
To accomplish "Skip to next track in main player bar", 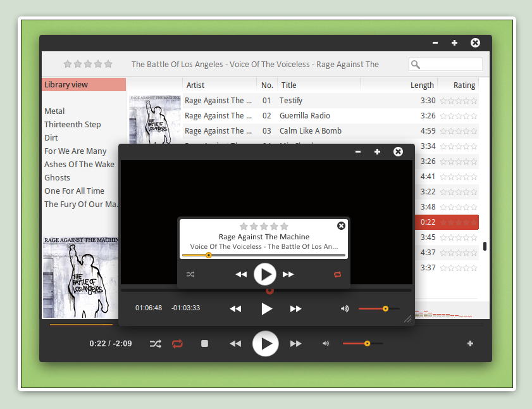I will [x=296, y=344].
